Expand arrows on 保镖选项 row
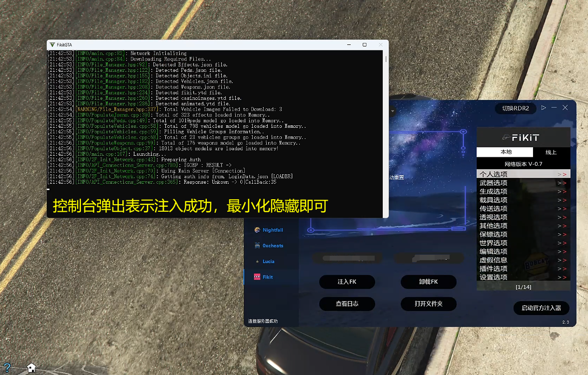 [x=562, y=235]
